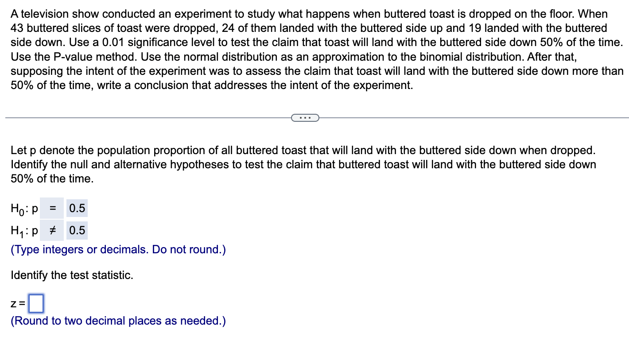This screenshot has width=629, height=364.
Task: Click the blue rounding instruction text
Action: coord(118,321)
